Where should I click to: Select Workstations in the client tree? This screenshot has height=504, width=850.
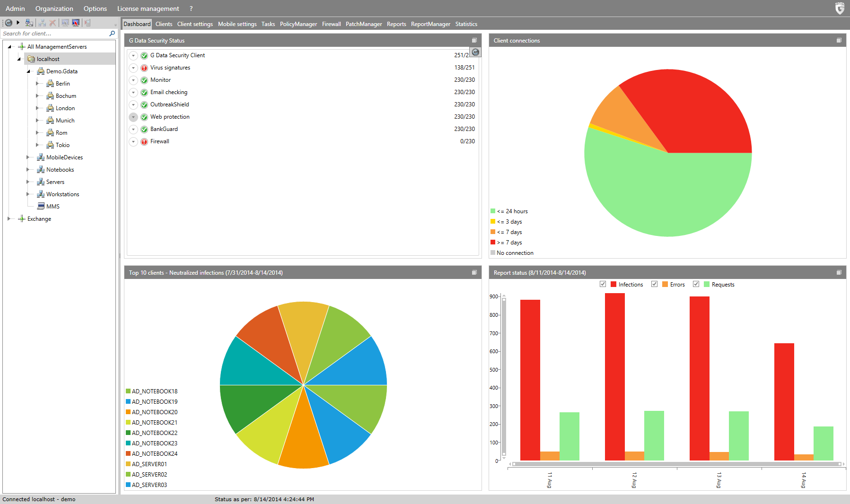coord(63,194)
